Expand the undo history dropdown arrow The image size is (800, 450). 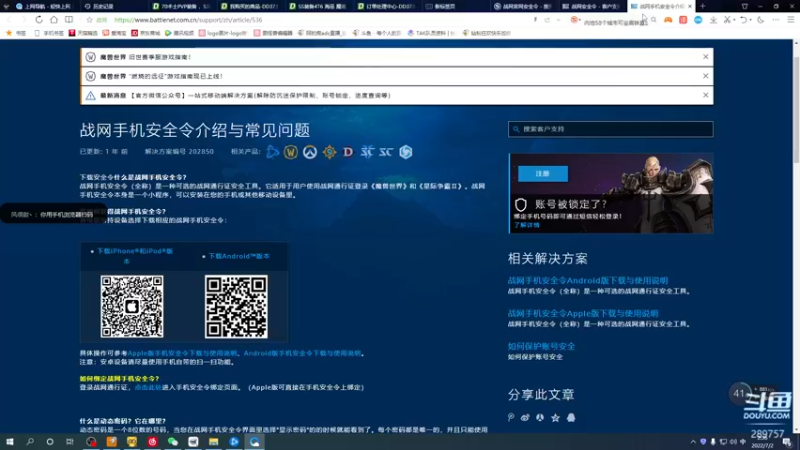click(x=751, y=20)
